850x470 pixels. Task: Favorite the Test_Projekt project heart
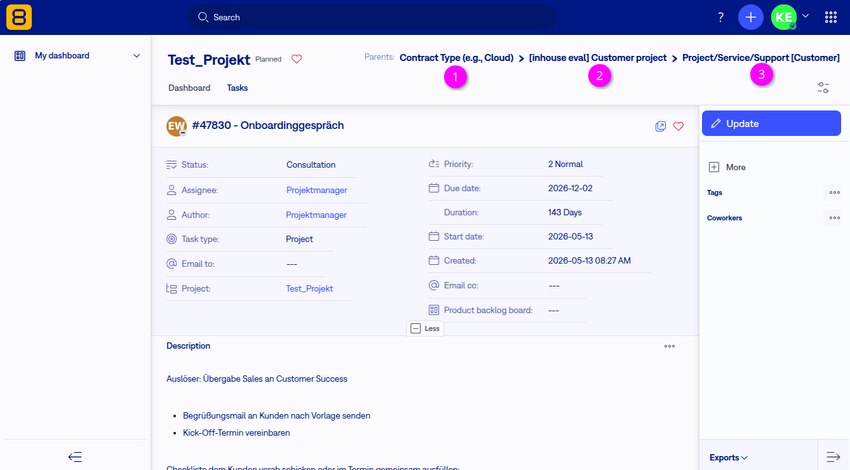coord(297,59)
